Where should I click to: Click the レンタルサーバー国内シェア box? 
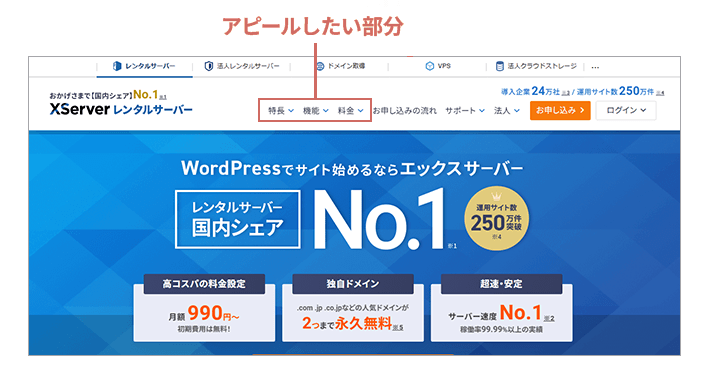(x=238, y=220)
